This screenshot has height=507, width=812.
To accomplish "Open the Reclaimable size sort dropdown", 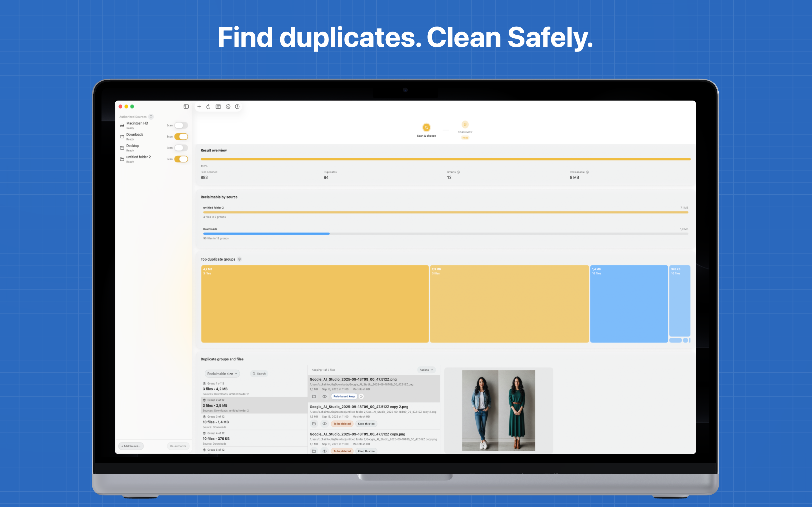I will pos(222,373).
